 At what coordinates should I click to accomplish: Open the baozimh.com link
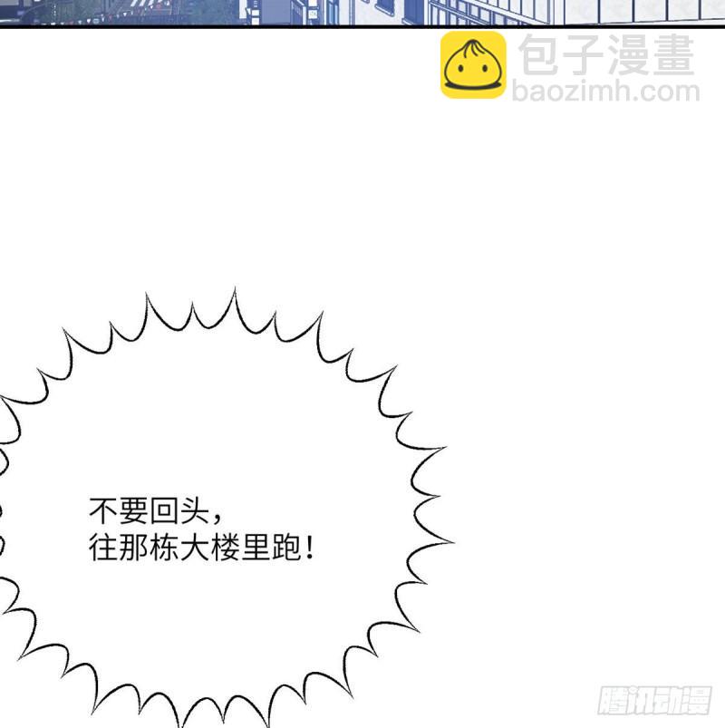pyautogui.click(x=605, y=92)
